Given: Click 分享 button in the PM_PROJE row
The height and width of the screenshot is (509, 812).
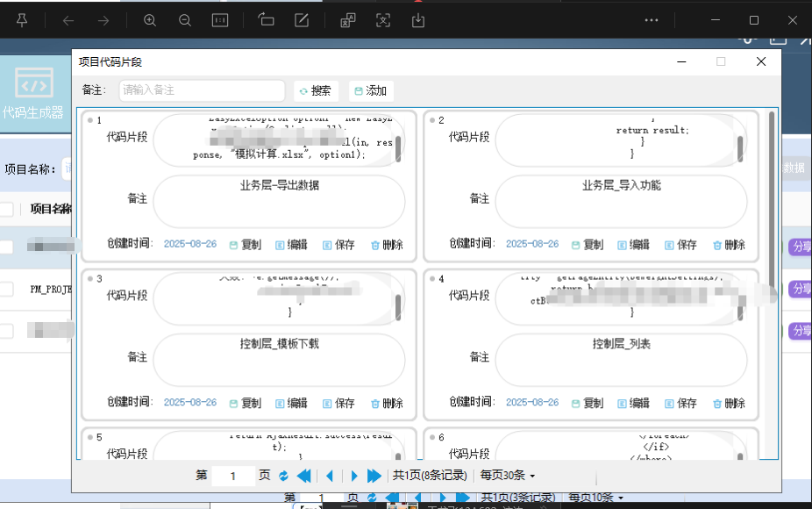Looking at the screenshot, I should coord(800,288).
